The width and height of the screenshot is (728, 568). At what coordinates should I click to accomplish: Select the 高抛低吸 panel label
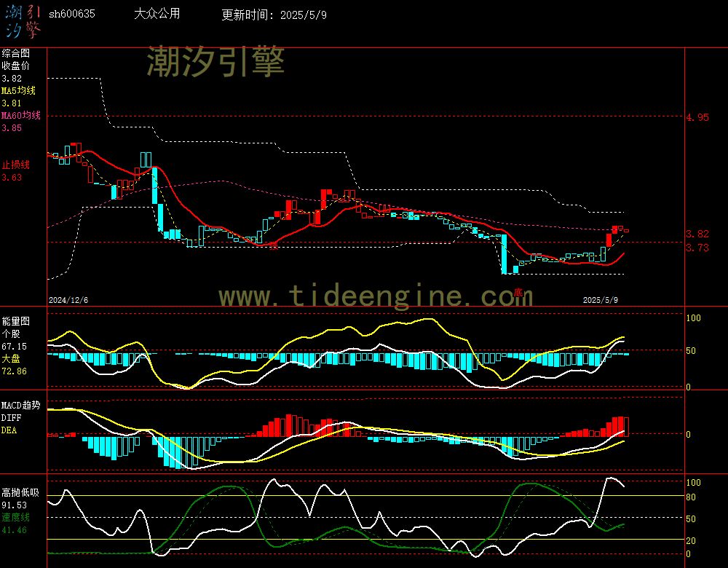pos(21,493)
